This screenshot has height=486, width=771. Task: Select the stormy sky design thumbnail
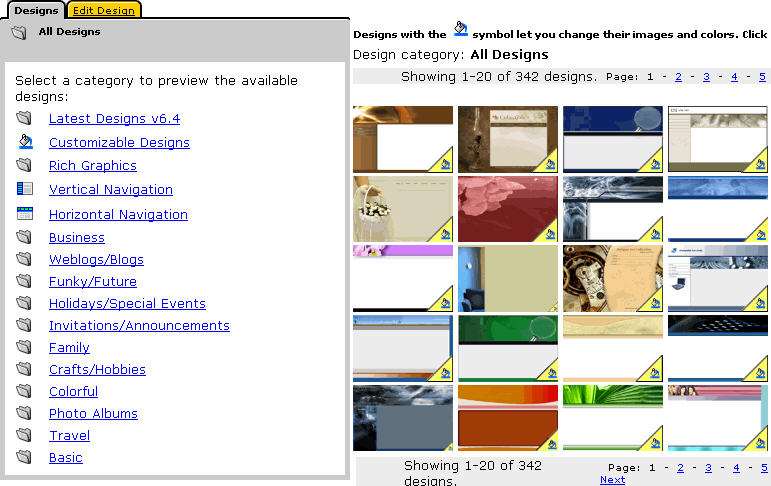tap(403, 418)
